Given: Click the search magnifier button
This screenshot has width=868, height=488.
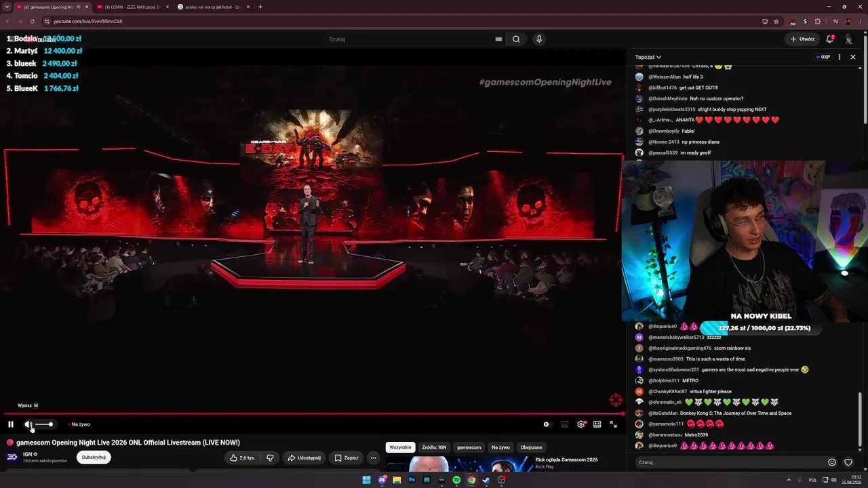Looking at the screenshot, I should click(516, 39).
